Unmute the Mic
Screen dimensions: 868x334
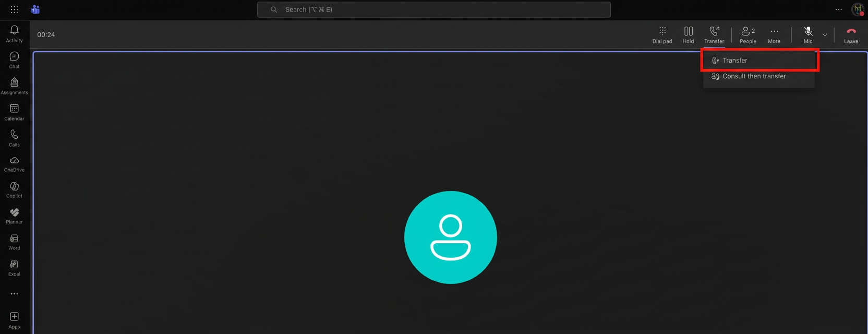pos(808,35)
